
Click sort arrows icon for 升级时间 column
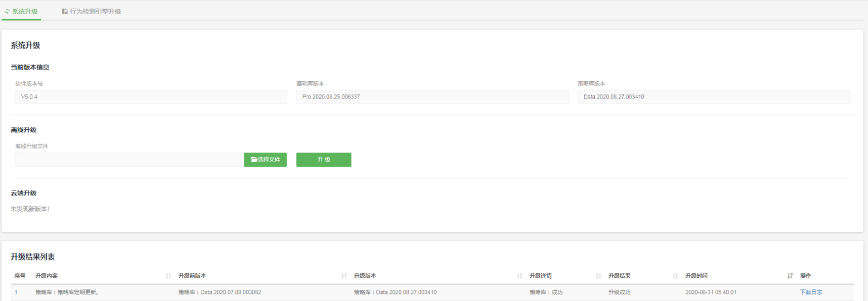pyautogui.click(x=790, y=276)
